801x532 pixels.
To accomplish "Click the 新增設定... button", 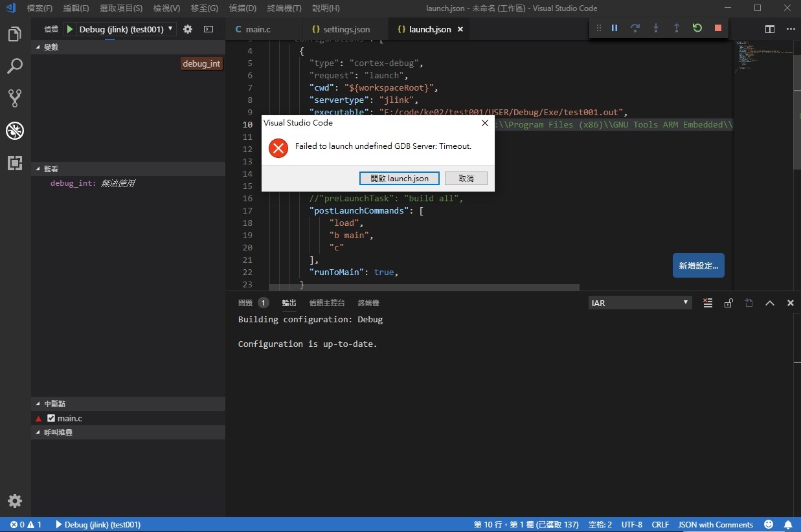I will pyautogui.click(x=699, y=265).
